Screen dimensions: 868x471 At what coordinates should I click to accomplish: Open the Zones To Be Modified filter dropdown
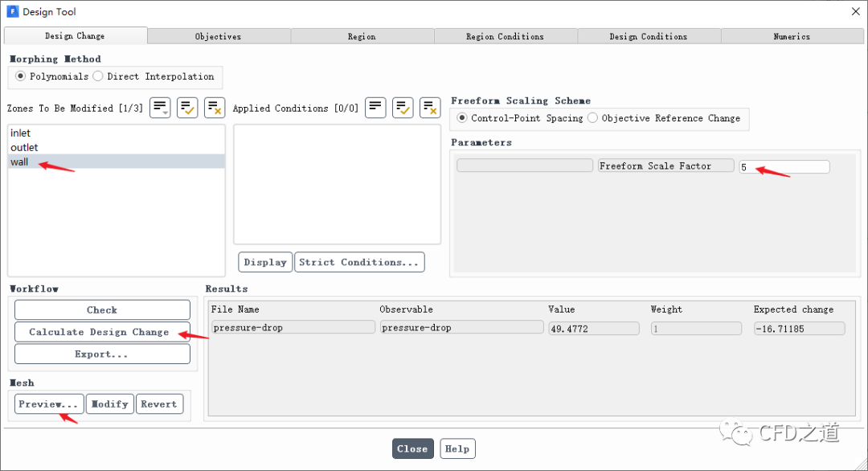(160, 108)
